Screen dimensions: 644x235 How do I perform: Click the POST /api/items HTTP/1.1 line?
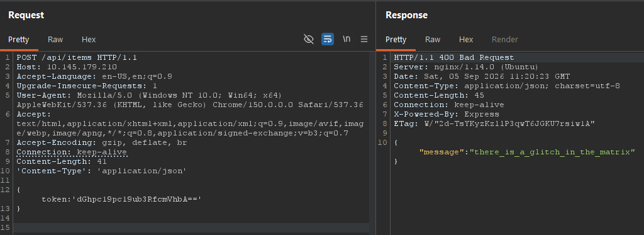(x=77, y=57)
